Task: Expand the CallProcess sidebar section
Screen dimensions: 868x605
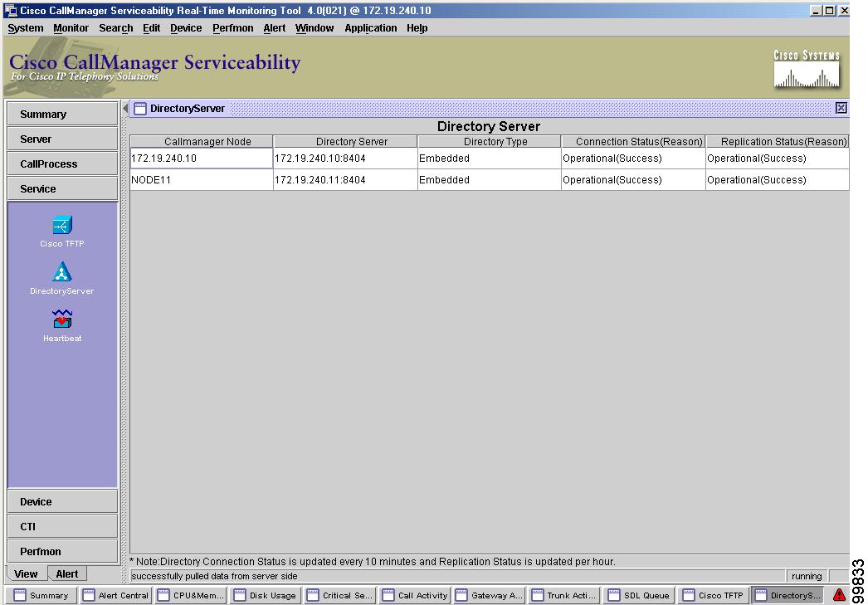Action: [62, 163]
